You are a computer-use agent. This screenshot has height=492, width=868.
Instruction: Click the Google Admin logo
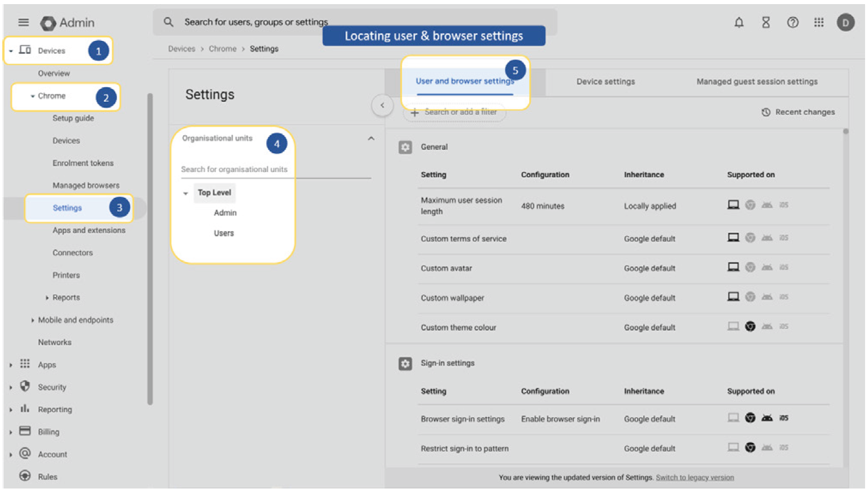[x=67, y=23]
